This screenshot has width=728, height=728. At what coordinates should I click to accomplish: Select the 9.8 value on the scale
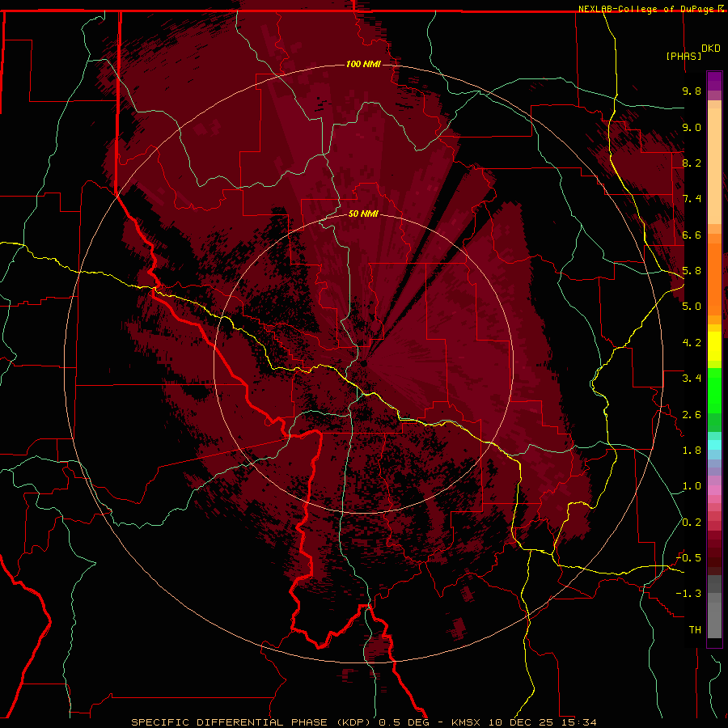pos(692,91)
